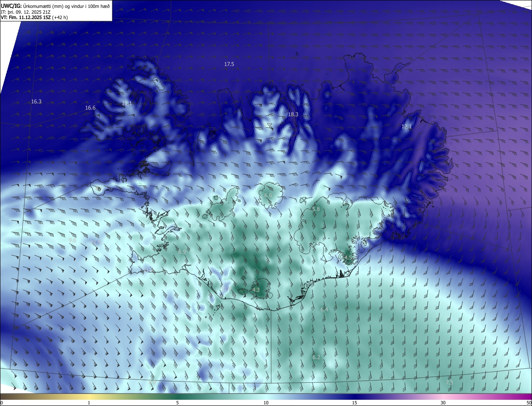532x406 pixels.
Task: Click the VT Fim. 11.12.2025 15Z valid time
Action: (34, 17)
